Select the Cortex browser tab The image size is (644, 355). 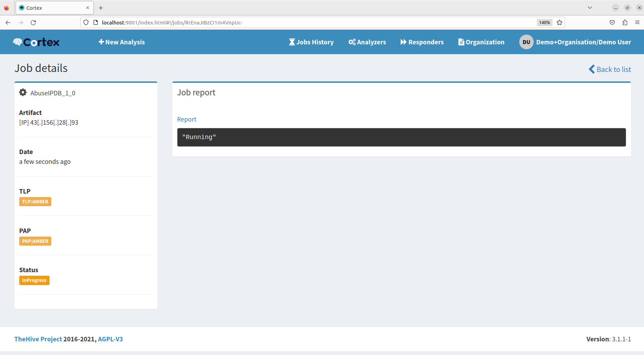(x=54, y=8)
